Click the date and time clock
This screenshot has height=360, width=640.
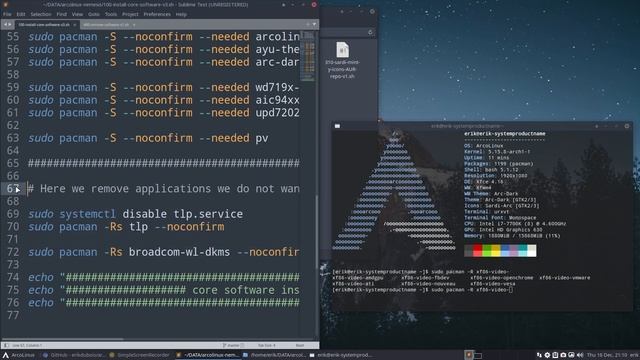tap(607, 355)
